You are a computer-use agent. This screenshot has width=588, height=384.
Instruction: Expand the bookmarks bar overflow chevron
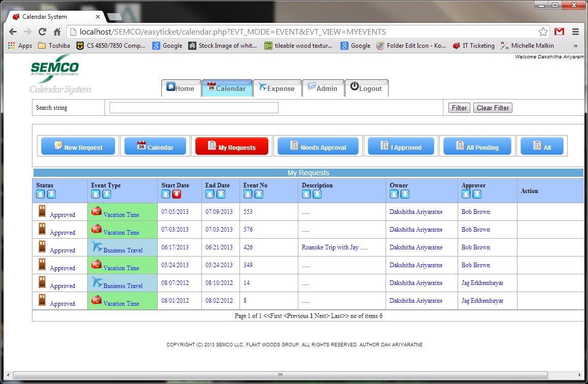[575, 46]
